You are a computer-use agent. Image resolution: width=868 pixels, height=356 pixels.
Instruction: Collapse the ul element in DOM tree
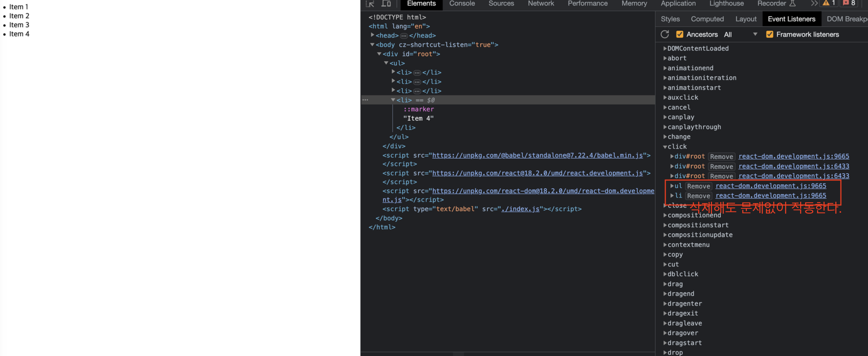coord(386,63)
